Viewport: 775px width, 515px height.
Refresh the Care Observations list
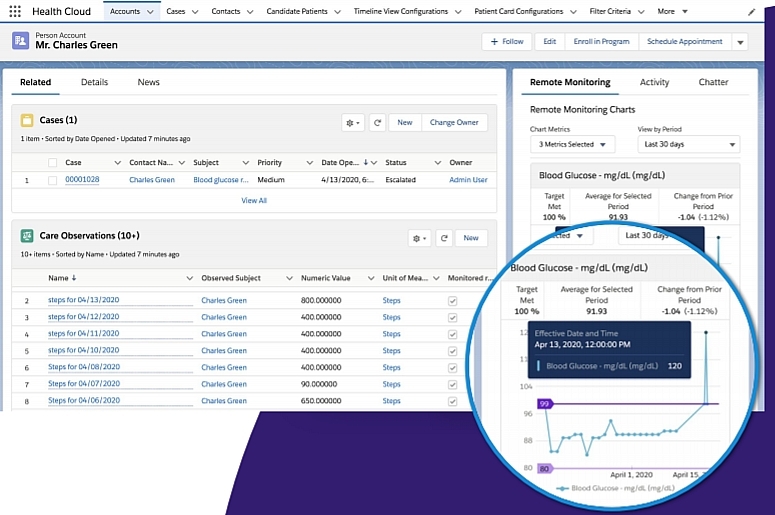[x=443, y=238]
